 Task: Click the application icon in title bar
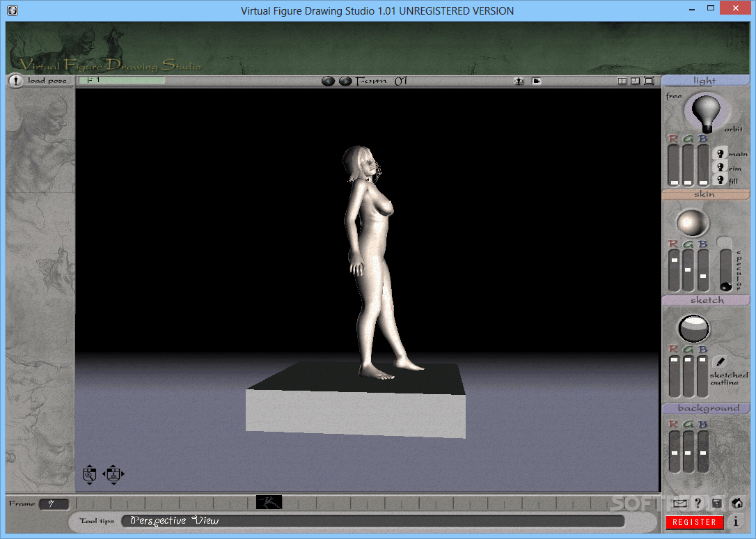click(13, 10)
